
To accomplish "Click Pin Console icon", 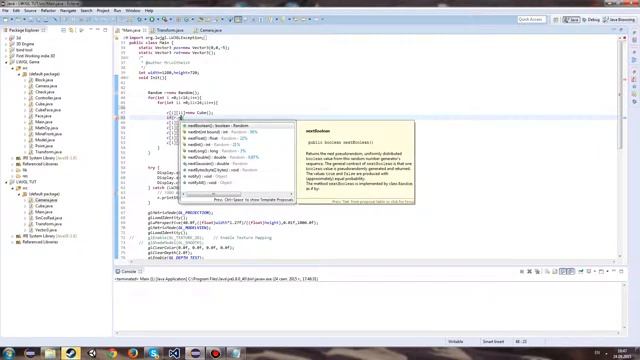I will pos(581,271).
